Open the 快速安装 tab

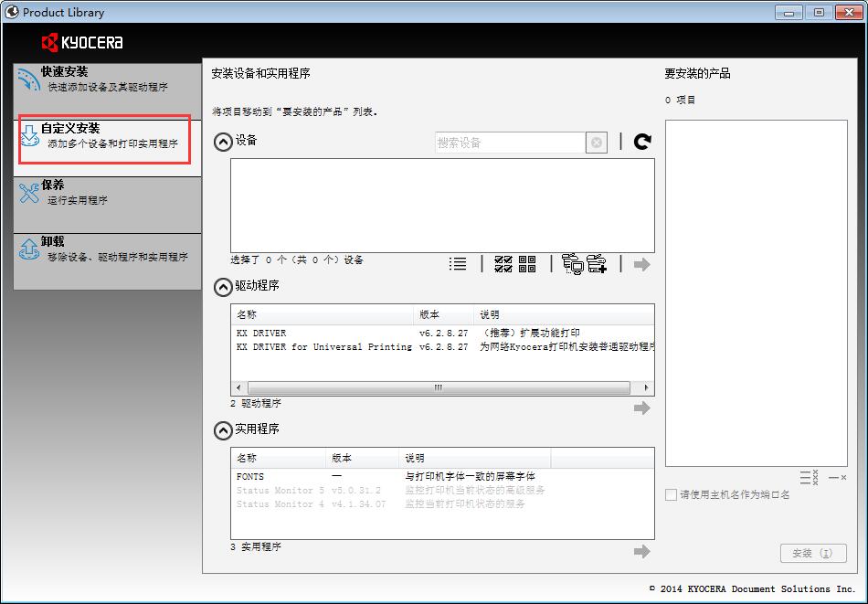pyautogui.click(x=107, y=79)
